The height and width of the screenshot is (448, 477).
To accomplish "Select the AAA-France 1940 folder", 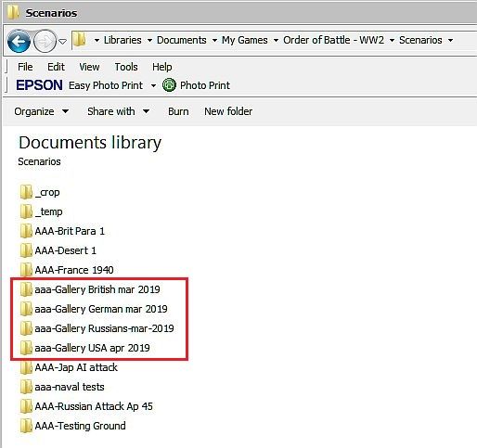I will click(x=67, y=270).
